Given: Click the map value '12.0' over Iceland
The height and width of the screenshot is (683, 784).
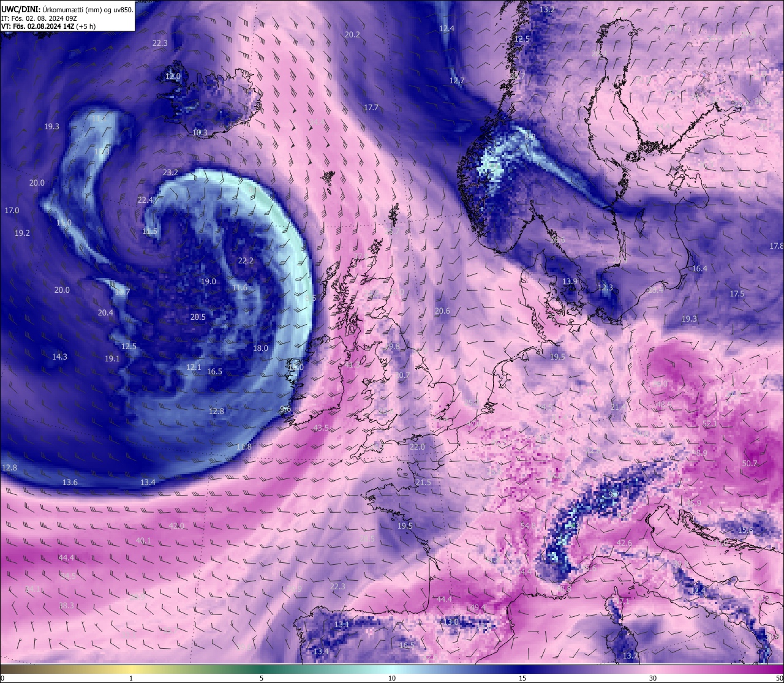Looking at the screenshot, I should pyautogui.click(x=173, y=77).
